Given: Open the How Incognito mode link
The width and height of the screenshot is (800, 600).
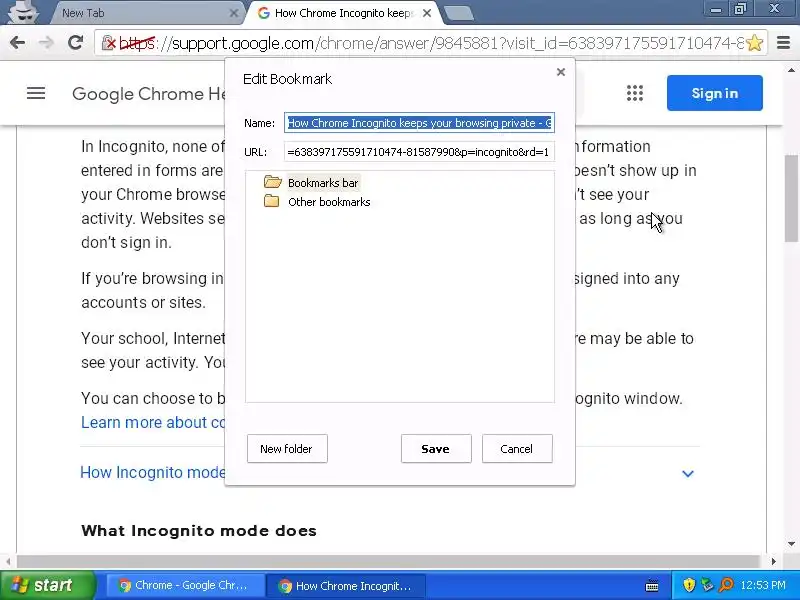Looking at the screenshot, I should (153, 472).
